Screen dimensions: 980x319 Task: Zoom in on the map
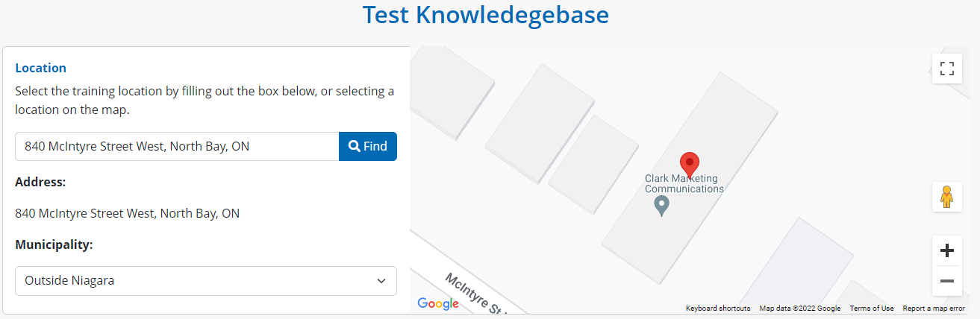pyautogui.click(x=946, y=251)
